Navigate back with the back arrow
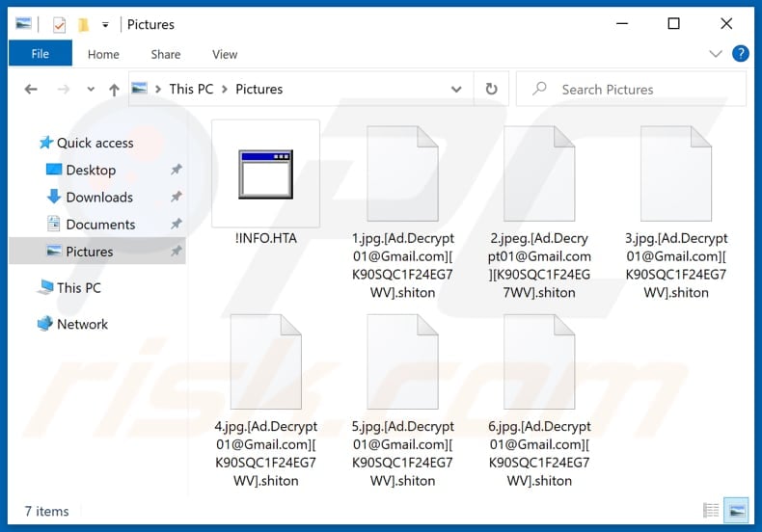The width and height of the screenshot is (762, 532). pyautogui.click(x=31, y=90)
